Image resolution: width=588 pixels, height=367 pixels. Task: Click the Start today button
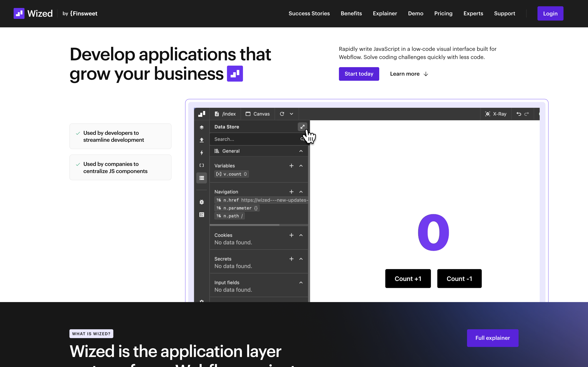[x=359, y=74]
